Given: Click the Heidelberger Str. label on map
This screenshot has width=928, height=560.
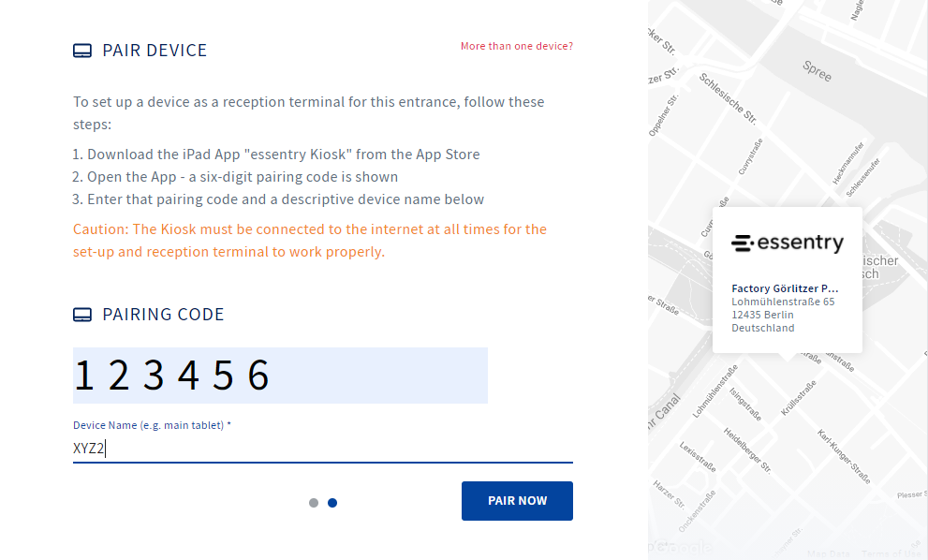Looking at the screenshot, I should [747, 450].
